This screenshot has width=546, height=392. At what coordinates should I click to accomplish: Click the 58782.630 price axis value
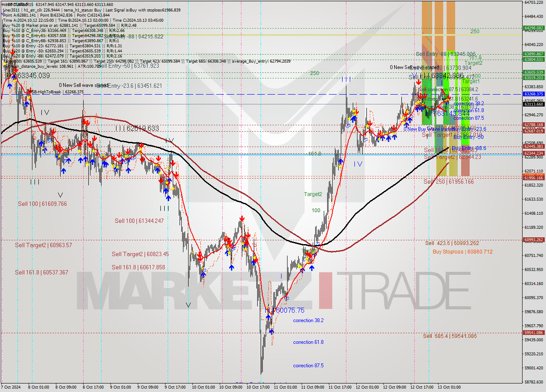pos(534,382)
